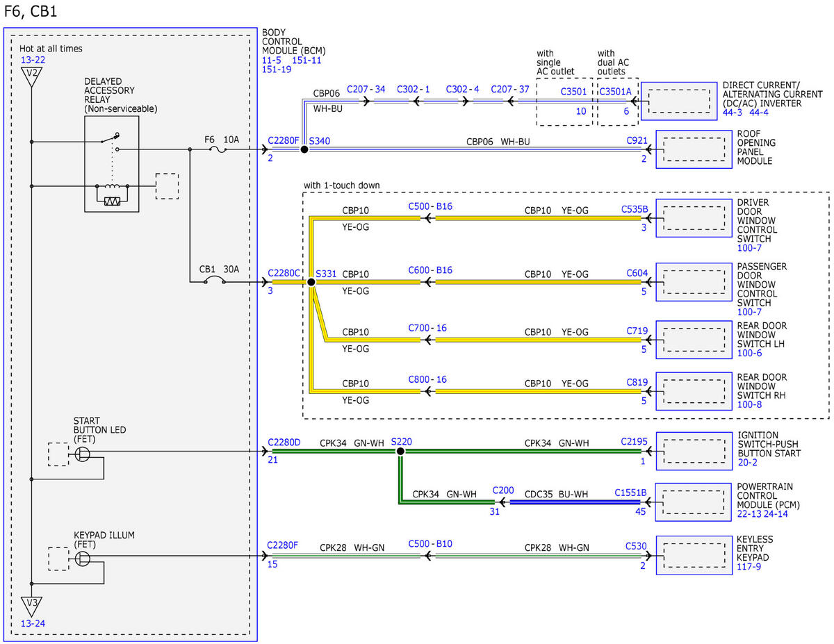The height and width of the screenshot is (644, 834).
Task: Select the Keypad Illum FET symbol
Action: click(x=83, y=559)
